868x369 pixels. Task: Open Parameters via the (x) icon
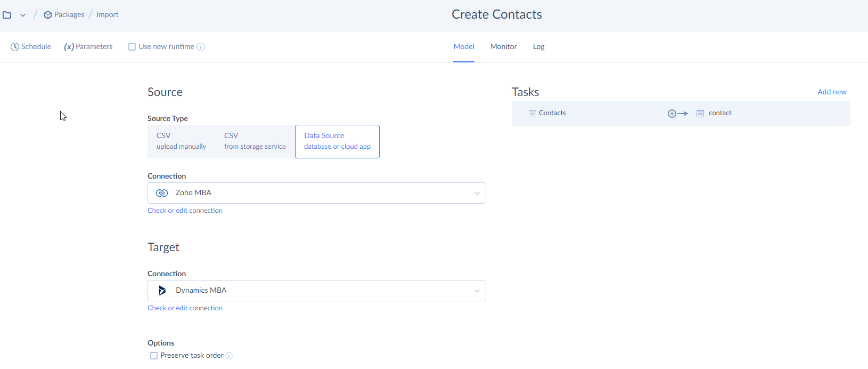click(69, 47)
